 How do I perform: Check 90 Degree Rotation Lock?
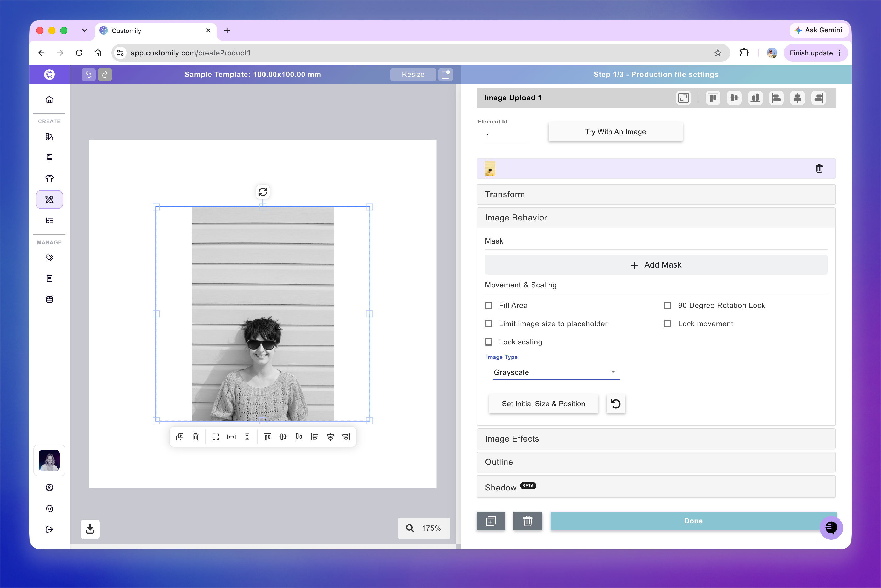point(668,305)
